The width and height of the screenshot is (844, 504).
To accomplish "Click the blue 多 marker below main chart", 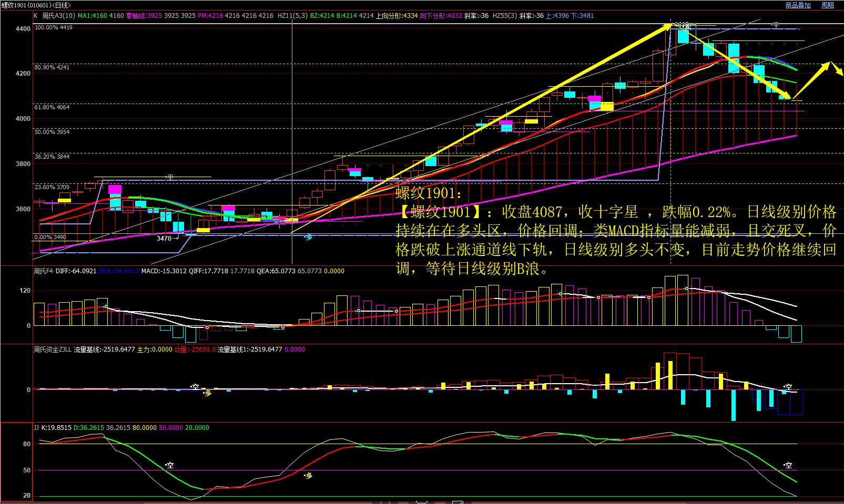I will pos(309,238).
